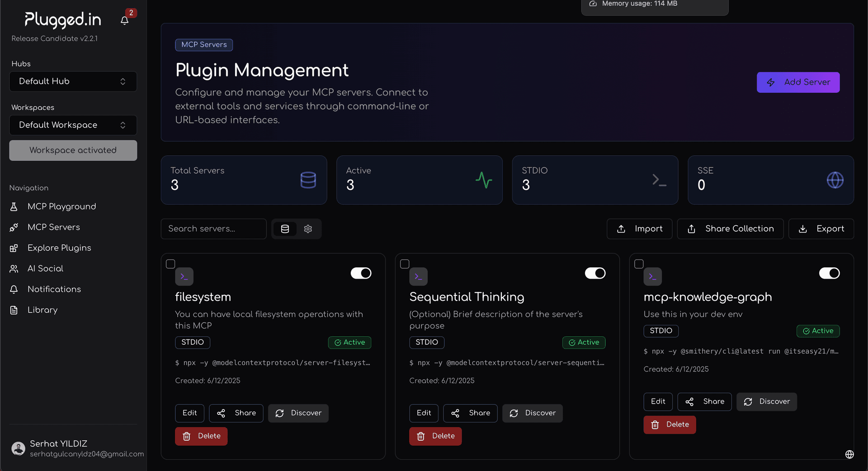Check the Sequential Thinking card checkbox
Image resolution: width=868 pixels, height=471 pixels.
click(405, 264)
